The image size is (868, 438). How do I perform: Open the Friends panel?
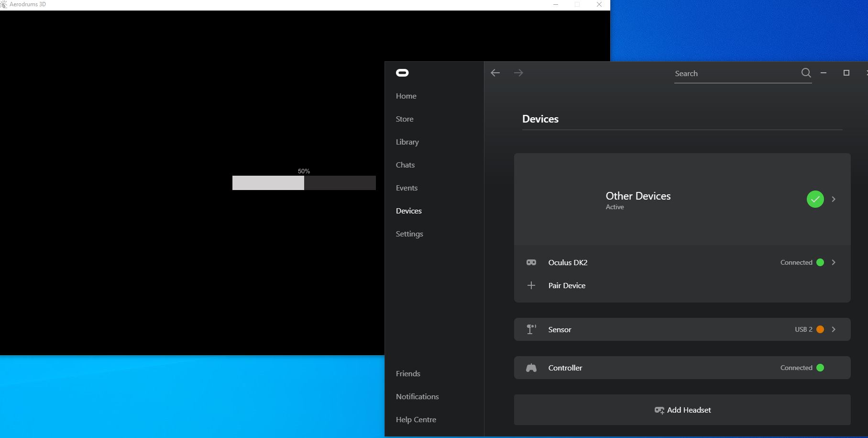click(408, 373)
